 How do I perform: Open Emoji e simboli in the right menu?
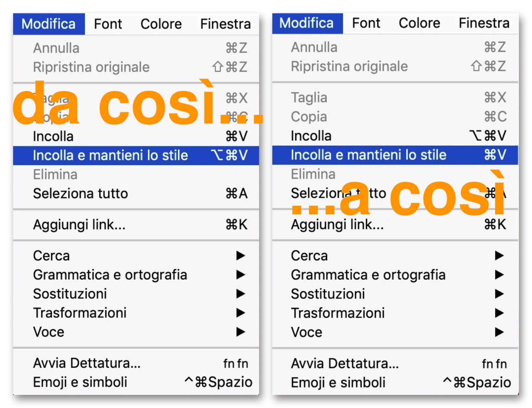click(x=338, y=383)
